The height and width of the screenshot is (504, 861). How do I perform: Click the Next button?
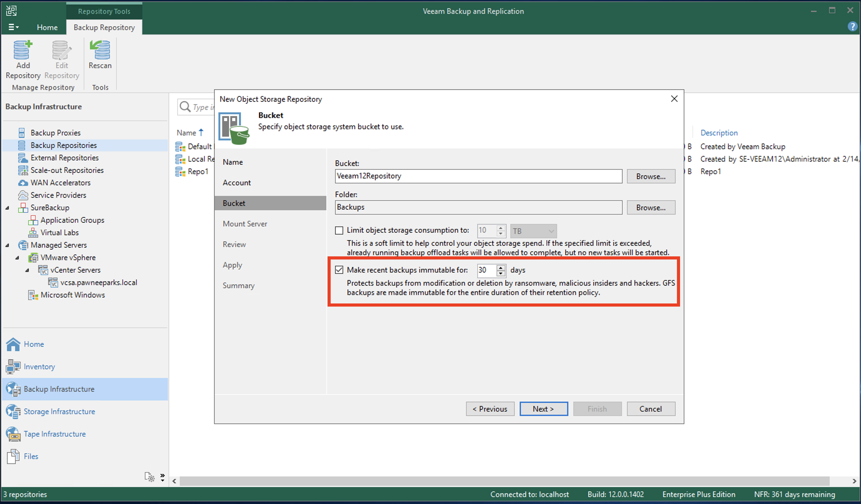tap(543, 409)
